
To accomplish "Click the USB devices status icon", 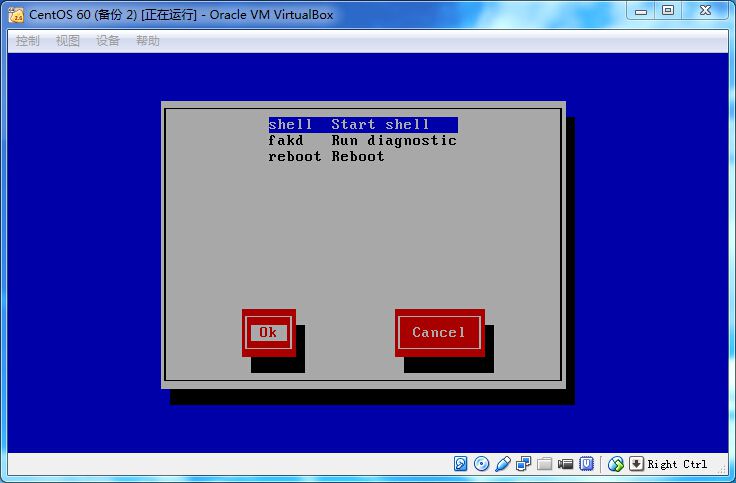I will tap(503, 464).
